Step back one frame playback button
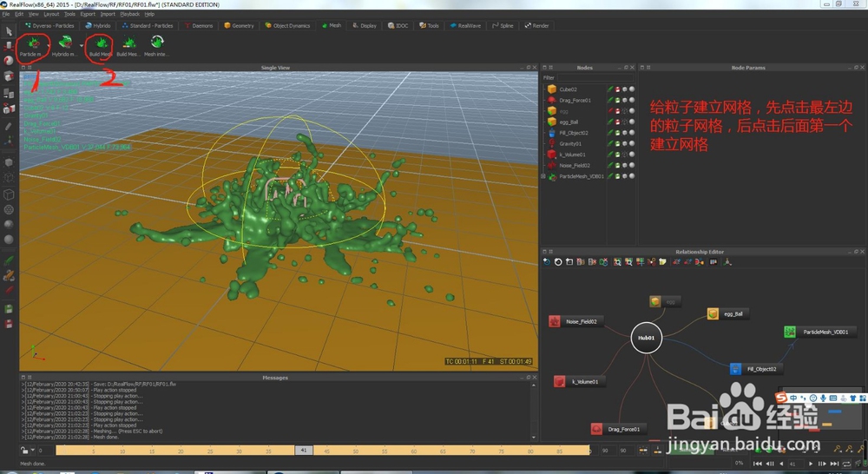 click(769, 464)
